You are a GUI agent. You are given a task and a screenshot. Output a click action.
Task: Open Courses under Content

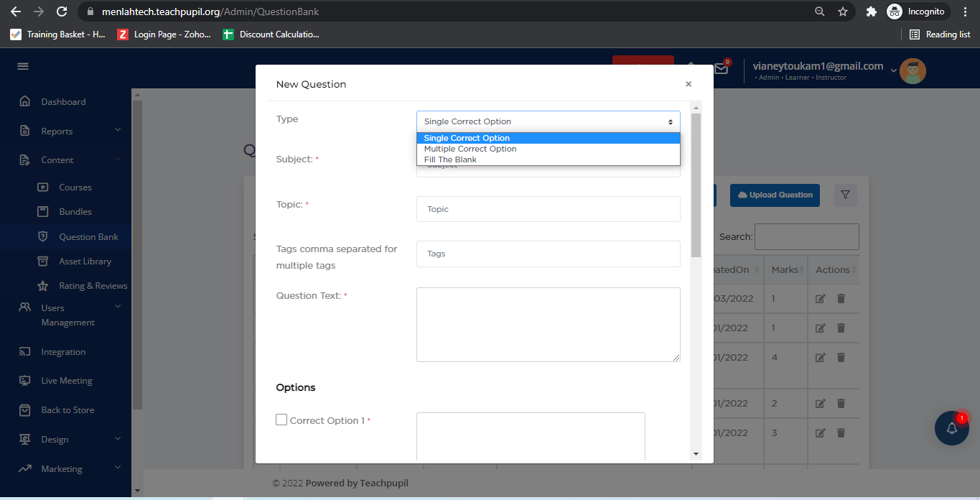pyautogui.click(x=75, y=187)
